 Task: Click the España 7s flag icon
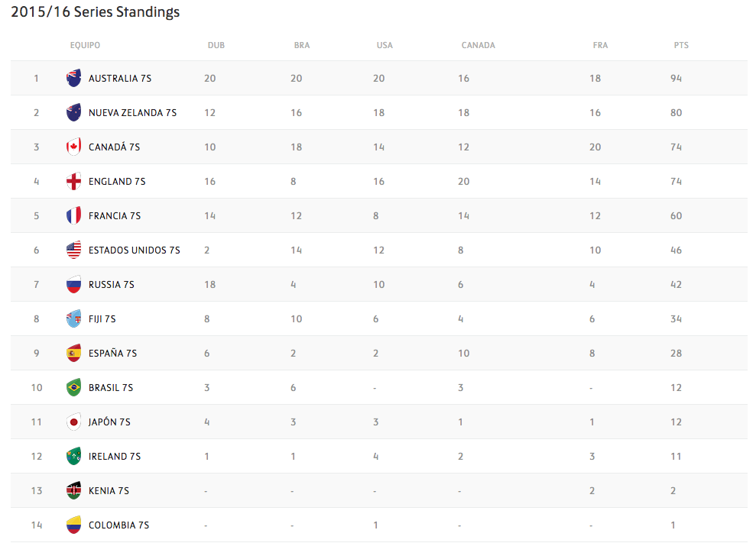(x=73, y=353)
